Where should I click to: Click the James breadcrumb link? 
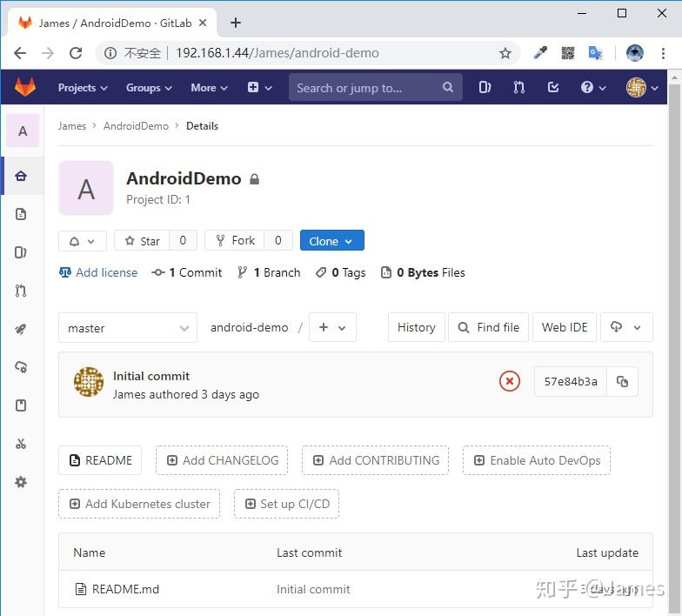coord(71,126)
